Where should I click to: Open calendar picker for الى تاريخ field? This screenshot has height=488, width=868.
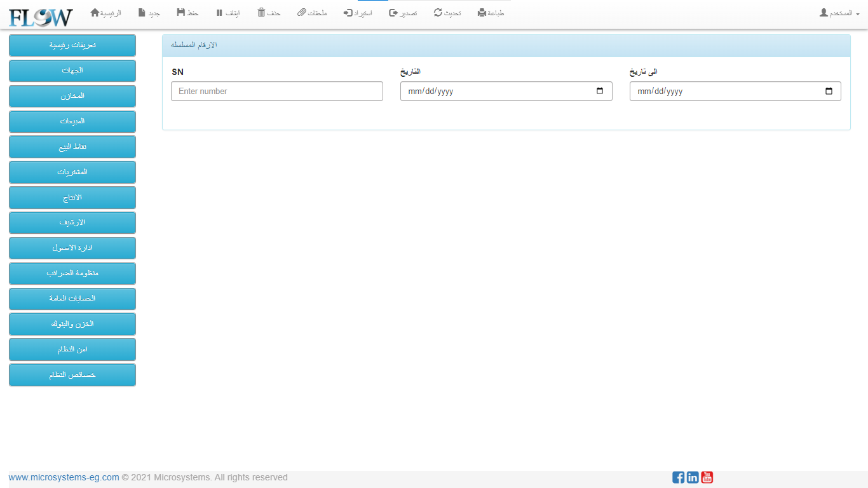829,91
